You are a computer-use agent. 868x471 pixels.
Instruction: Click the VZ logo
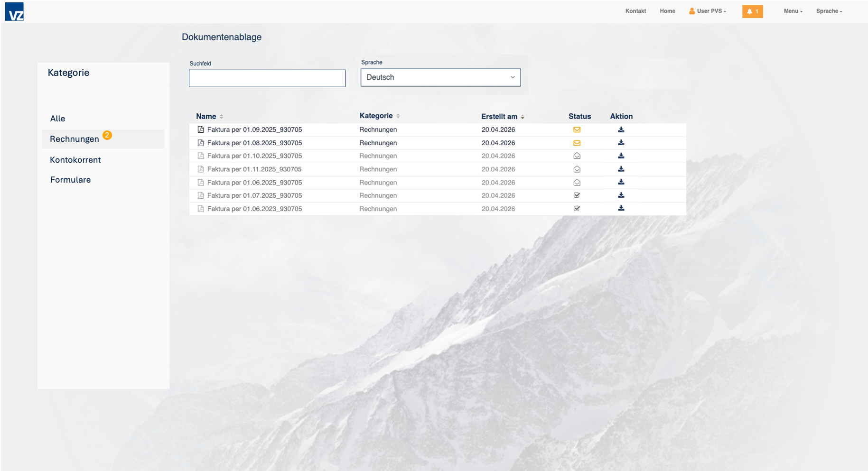pyautogui.click(x=14, y=11)
